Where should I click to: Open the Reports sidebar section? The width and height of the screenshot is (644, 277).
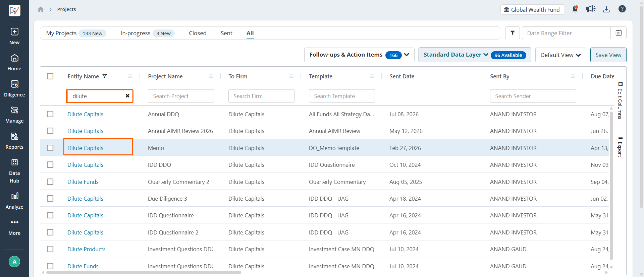click(14, 141)
